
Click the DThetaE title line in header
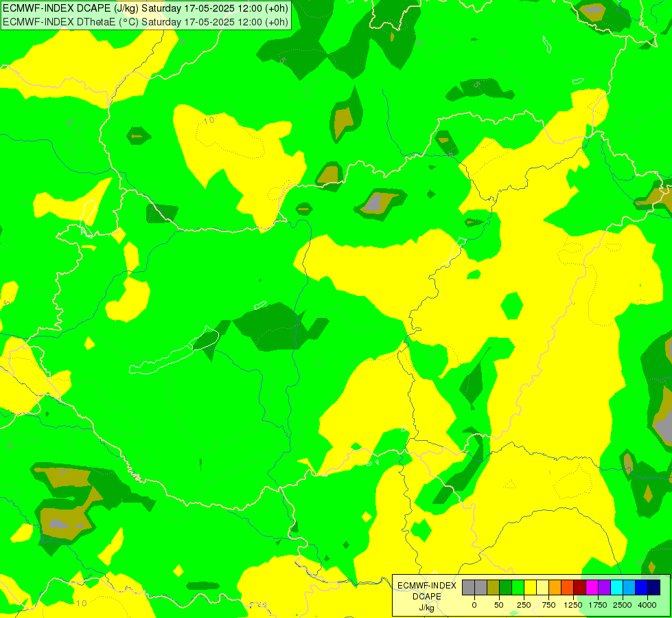pyautogui.click(x=146, y=22)
